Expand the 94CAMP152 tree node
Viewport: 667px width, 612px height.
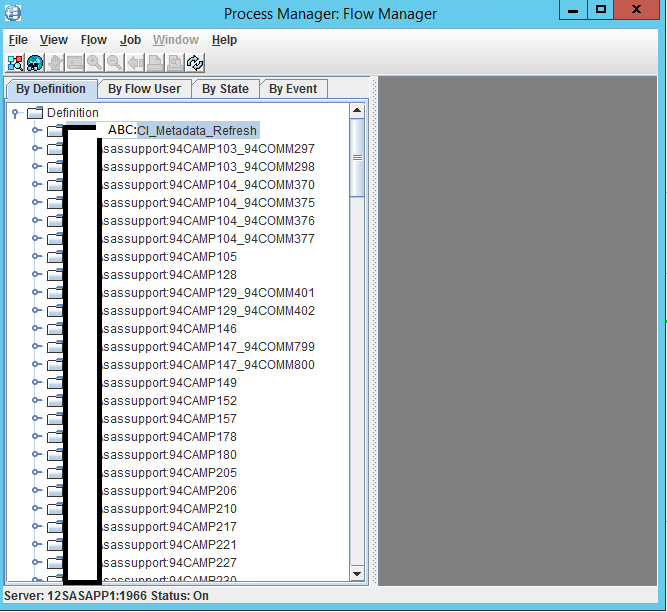pyautogui.click(x=37, y=400)
